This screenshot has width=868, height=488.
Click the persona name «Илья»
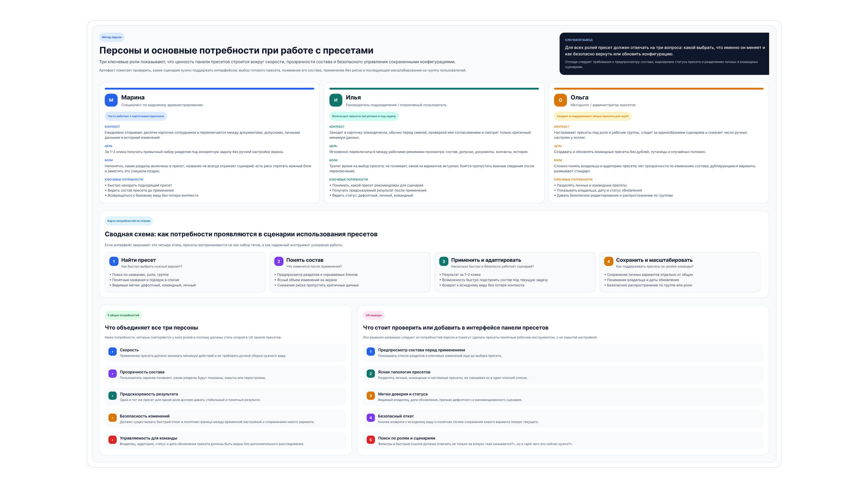click(x=353, y=97)
